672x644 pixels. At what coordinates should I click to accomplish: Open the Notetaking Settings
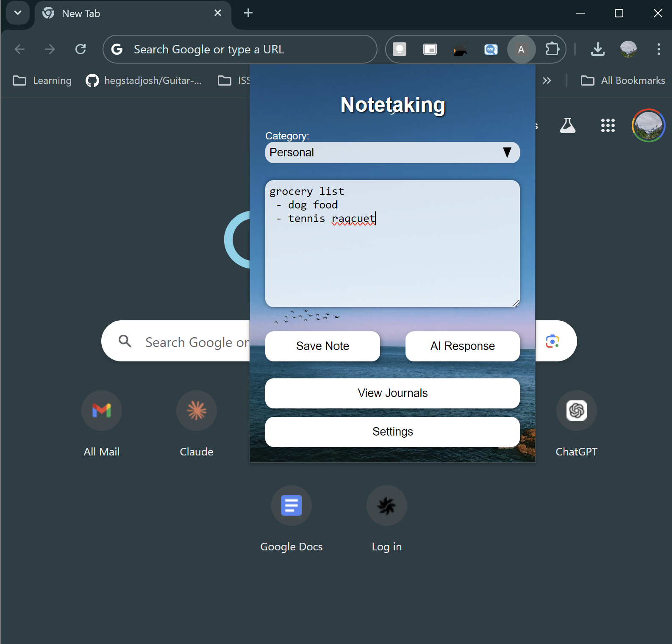pos(392,432)
